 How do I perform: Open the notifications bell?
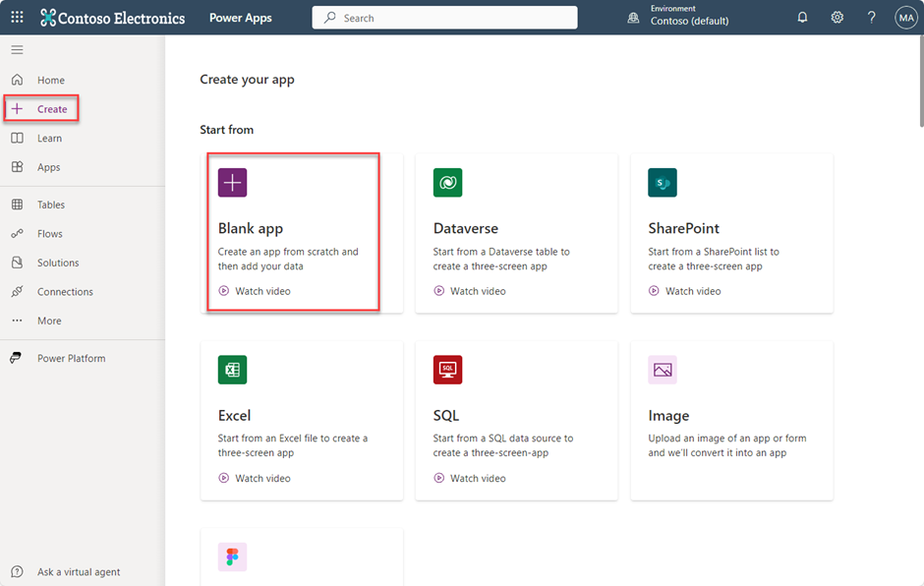(802, 17)
